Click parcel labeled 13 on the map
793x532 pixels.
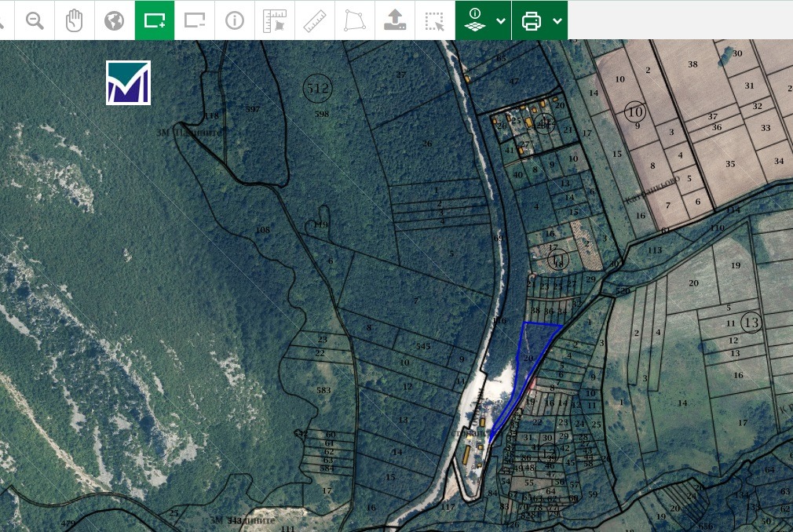click(751, 322)
